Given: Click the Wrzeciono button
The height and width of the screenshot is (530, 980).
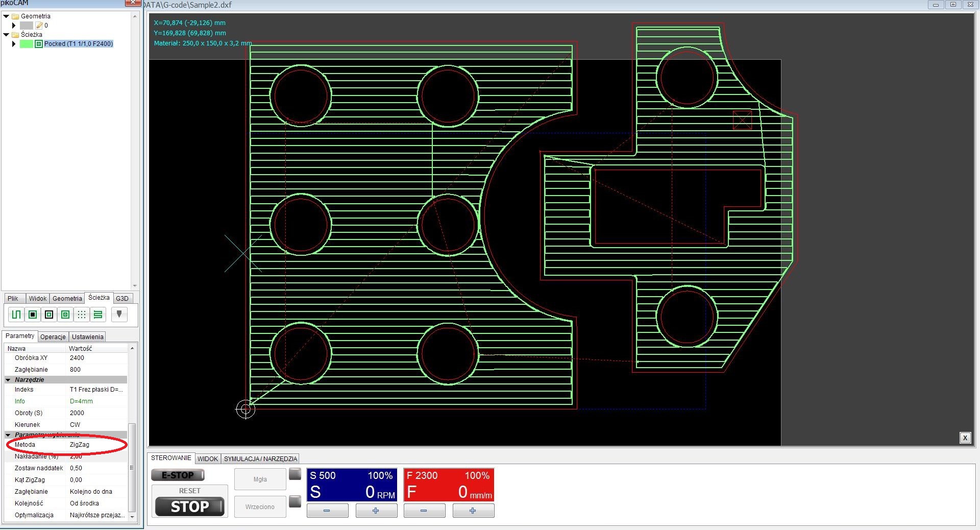Looking at the screenshot, I should [260, 507].
